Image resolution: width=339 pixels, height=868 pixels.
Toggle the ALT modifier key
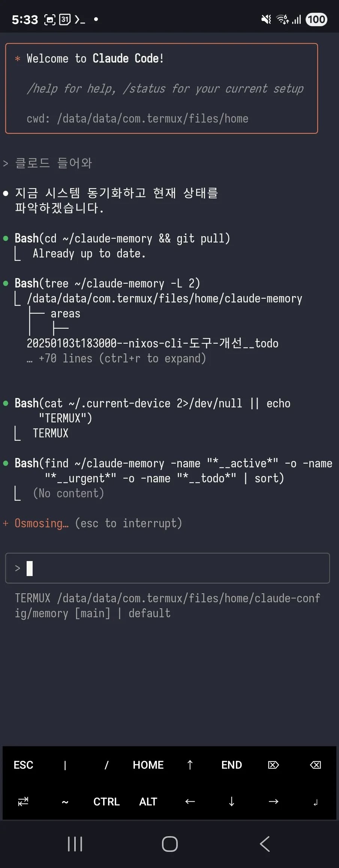[148, 802]
